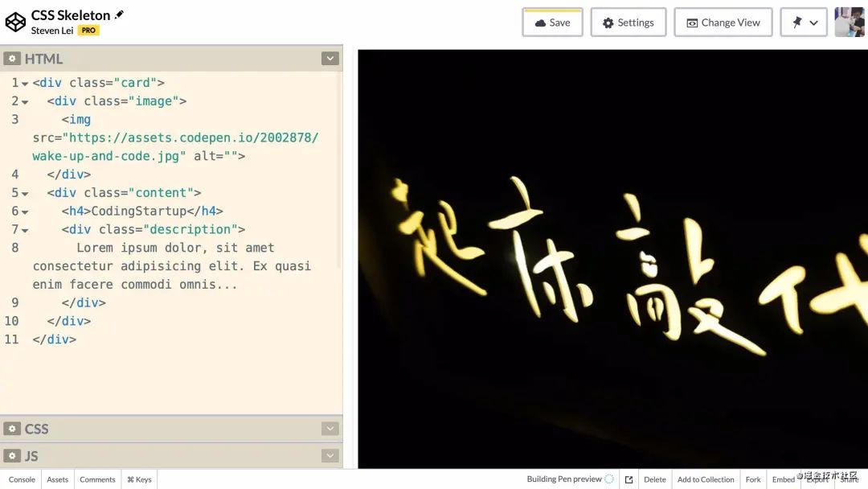Click the Change View button

(723, 23)
